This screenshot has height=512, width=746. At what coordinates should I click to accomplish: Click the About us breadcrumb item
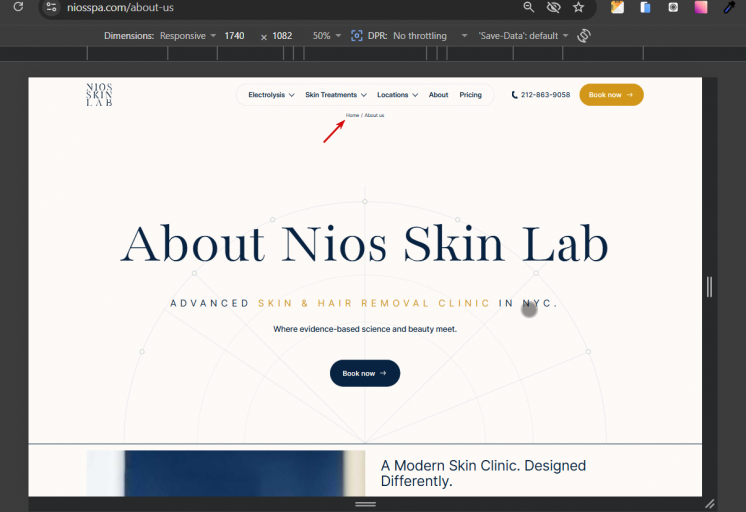pos(374,115)
